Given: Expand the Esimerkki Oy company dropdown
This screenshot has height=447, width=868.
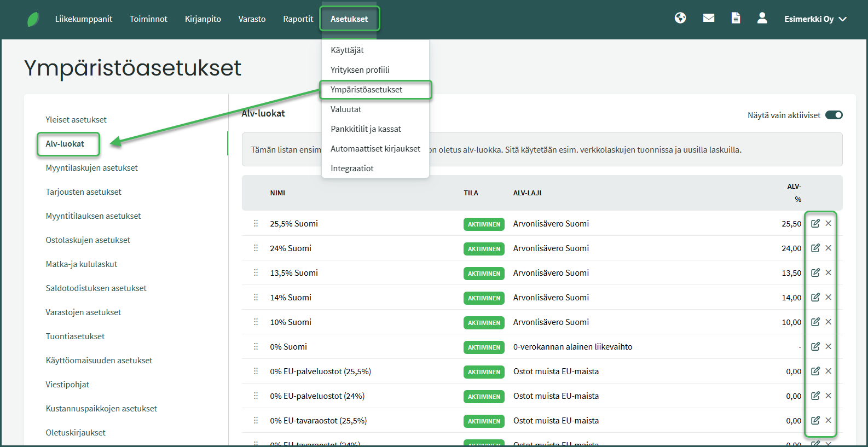Looking at the screenshot, I should [x=815, y=19].
